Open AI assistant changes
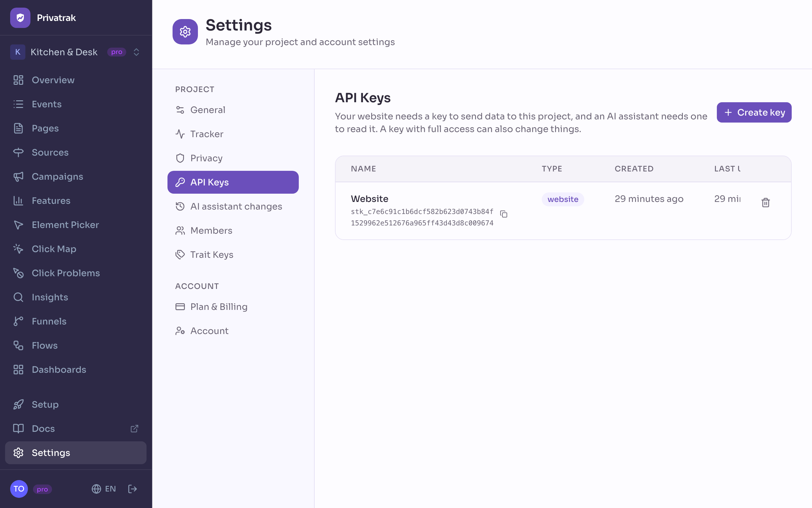The image size is (812, 508). (233, 206)
